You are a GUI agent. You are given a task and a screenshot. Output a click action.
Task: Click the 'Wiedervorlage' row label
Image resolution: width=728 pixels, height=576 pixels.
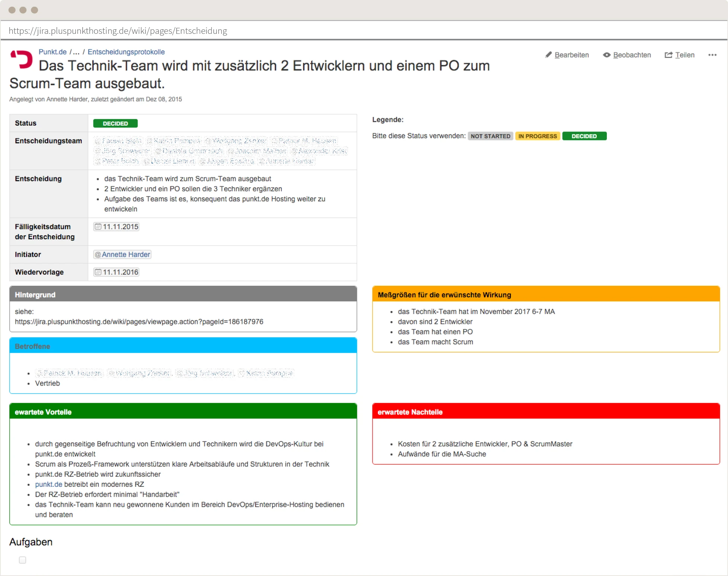(x=39, y=272)
